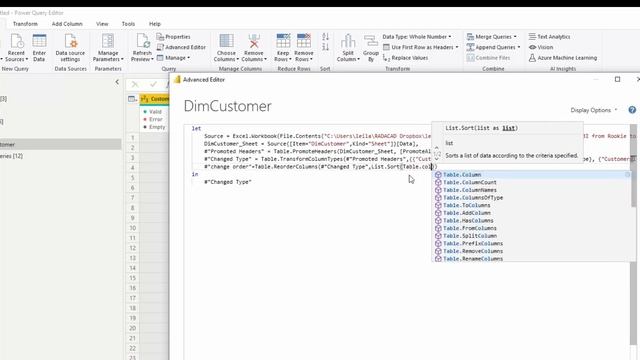Viewport: 640px width, 360px height.
Task: Click the Customer column header
Action: pos(155,99)
